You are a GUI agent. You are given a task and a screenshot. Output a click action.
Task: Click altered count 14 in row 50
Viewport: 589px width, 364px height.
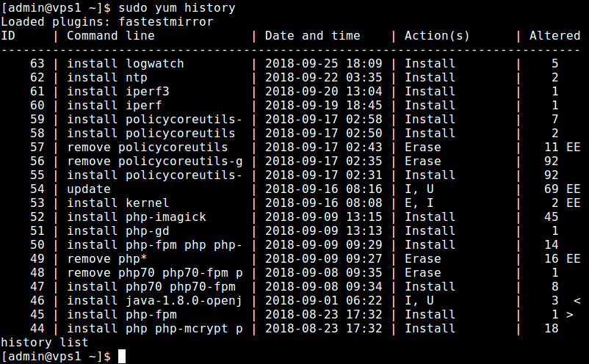(x=552, y=244)
